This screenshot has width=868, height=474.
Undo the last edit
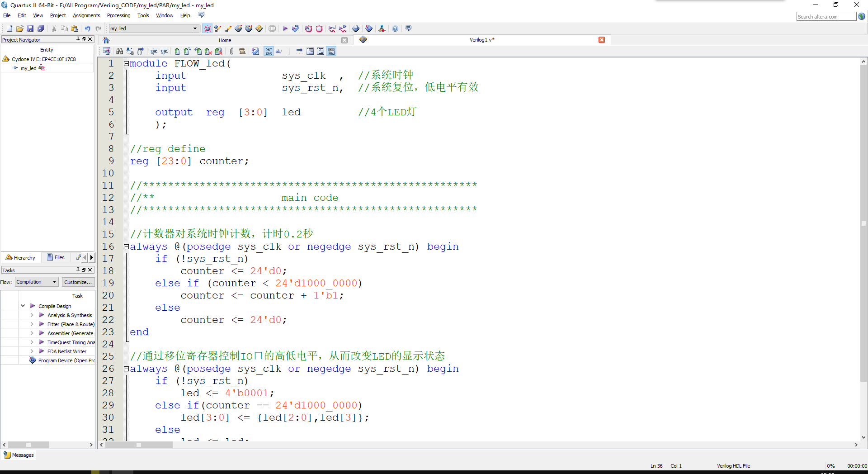(87, 28)
